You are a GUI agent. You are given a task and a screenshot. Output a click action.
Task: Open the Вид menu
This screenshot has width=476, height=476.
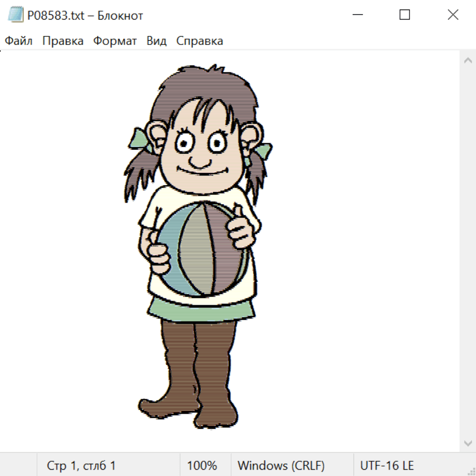click(x=157, y=41)
